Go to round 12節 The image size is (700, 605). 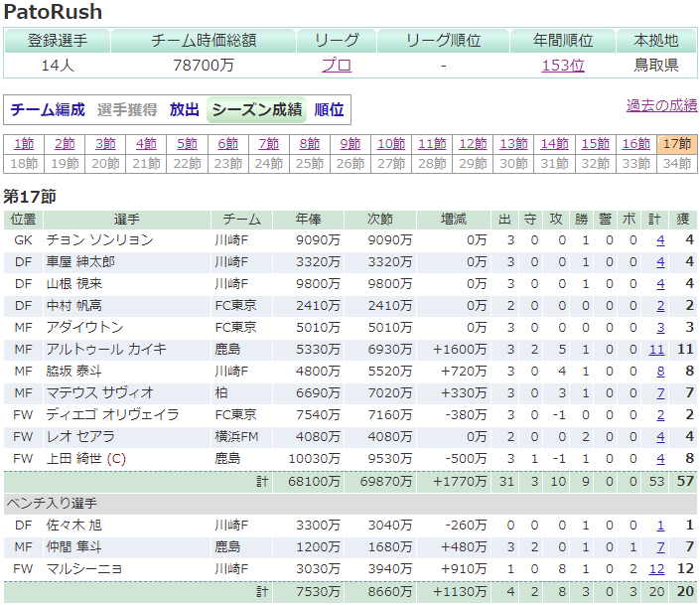tap(473, 144)
